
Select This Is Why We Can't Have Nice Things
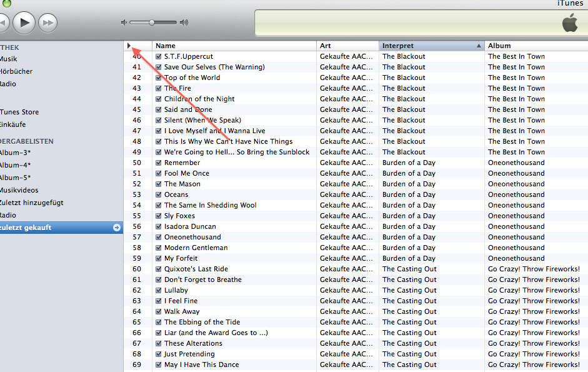(228, 141)
